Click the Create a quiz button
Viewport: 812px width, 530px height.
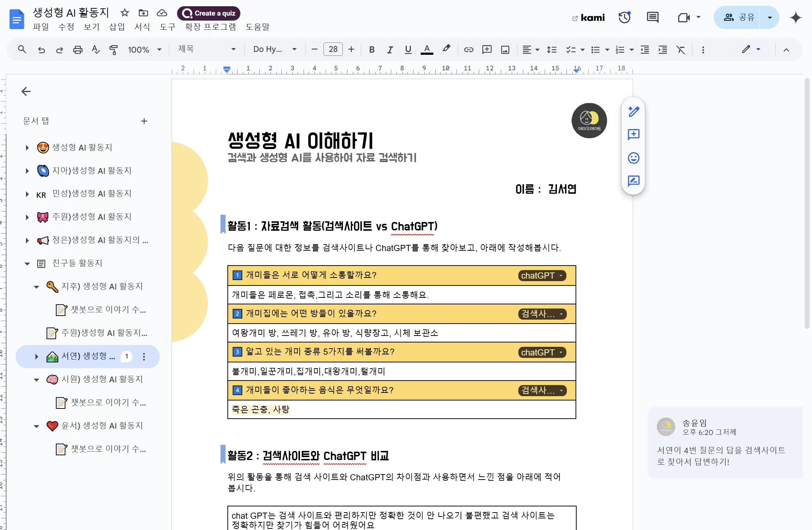click(x=209, y=13)
